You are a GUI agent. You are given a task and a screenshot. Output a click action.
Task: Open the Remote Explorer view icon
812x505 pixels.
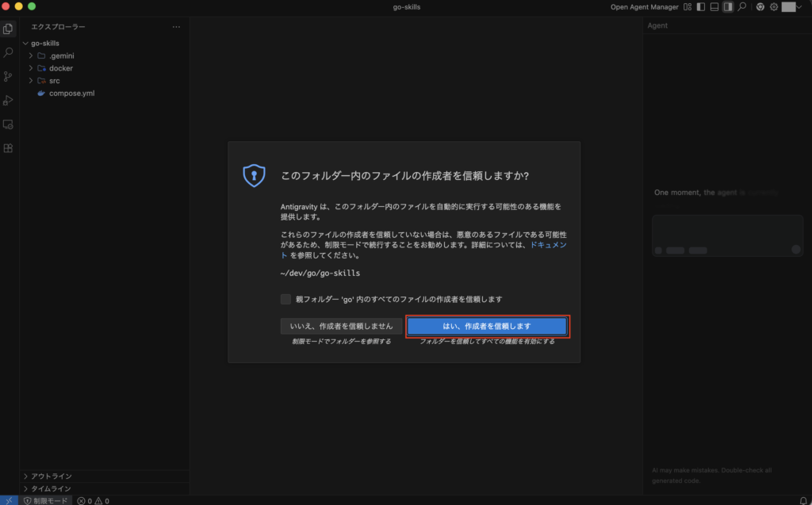click(9, 124)
